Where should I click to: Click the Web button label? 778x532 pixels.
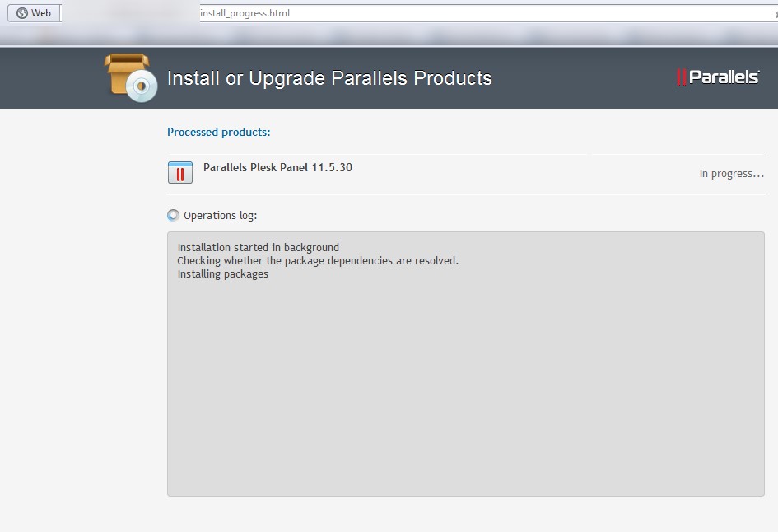(41, 13)
